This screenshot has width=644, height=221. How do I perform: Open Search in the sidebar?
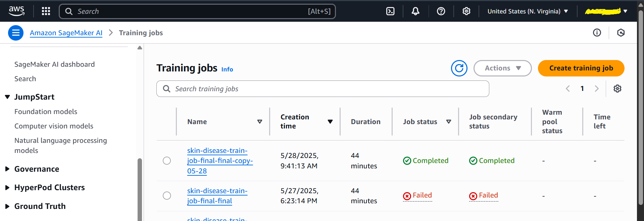click(25, 79)
